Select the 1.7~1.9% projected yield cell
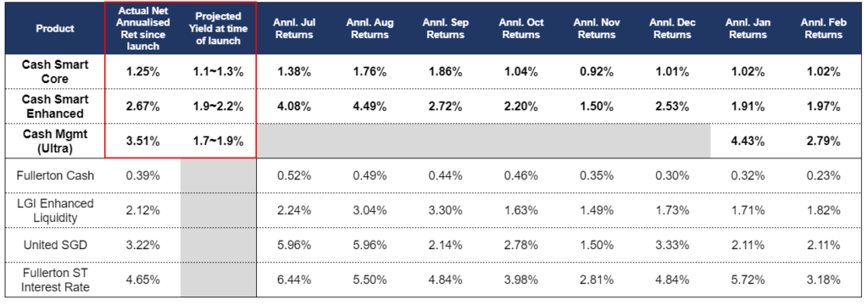The height and width of the screenshot is (305, 868). (219, 141)
